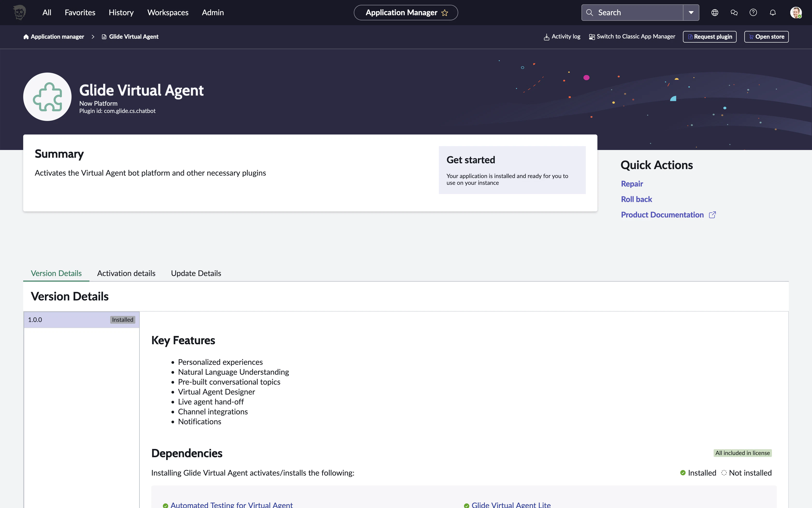Viewport: 812px width, 508px height.
Task: Click the ServiceNow logo icon
Action: (20, 12)
